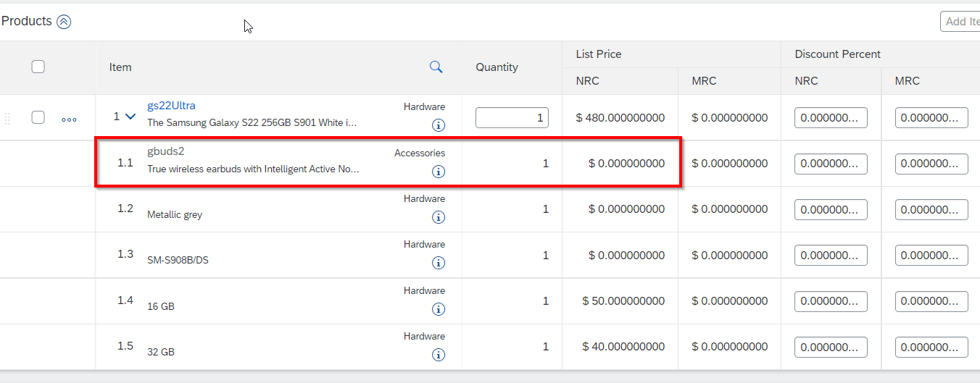This screenshot has width=980, height=383.
Task: Edit MRC discount for Metallic grey
Action: click(x=931, y=209)
